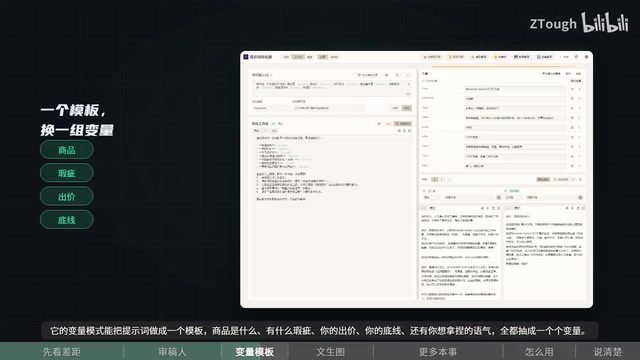Click the delete icon beside the Nintendo Switch variable
640x360 pixels.
tap(572, 89)
